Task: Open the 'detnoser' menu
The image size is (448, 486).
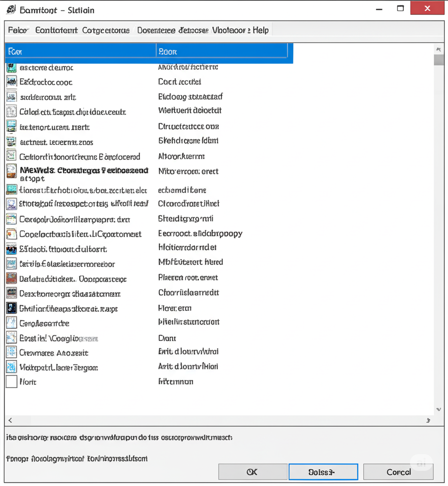Action: [194, 30]
